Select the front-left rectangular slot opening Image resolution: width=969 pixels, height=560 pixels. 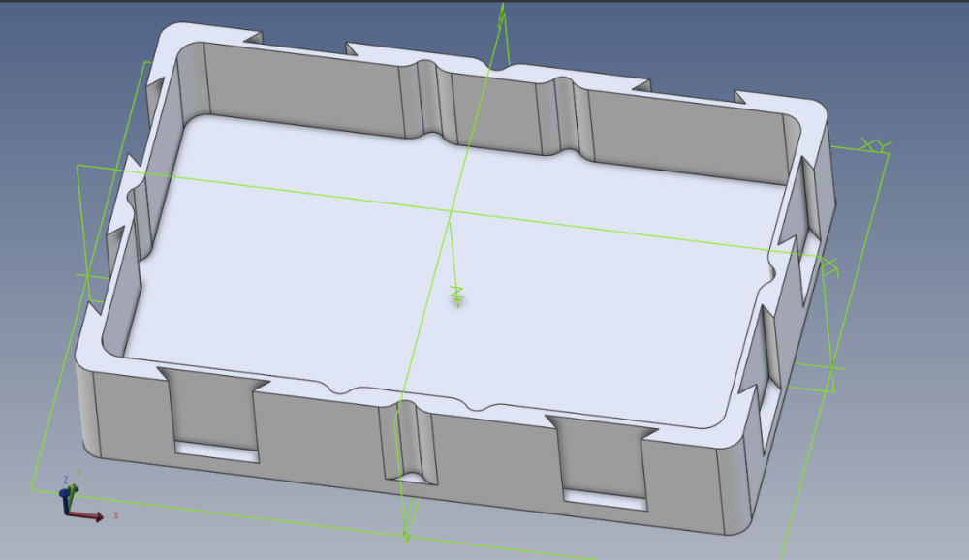[x=217, y=451]
